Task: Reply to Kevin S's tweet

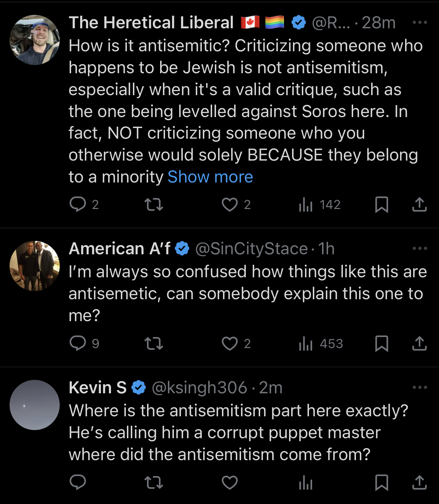Action: point(78,482)
